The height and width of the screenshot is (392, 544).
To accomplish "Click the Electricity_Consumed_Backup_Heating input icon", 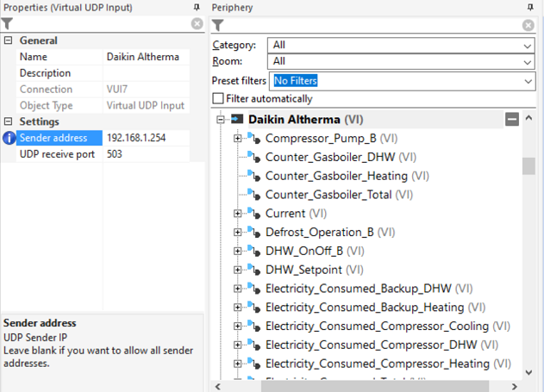I will (x=254, y=306).
